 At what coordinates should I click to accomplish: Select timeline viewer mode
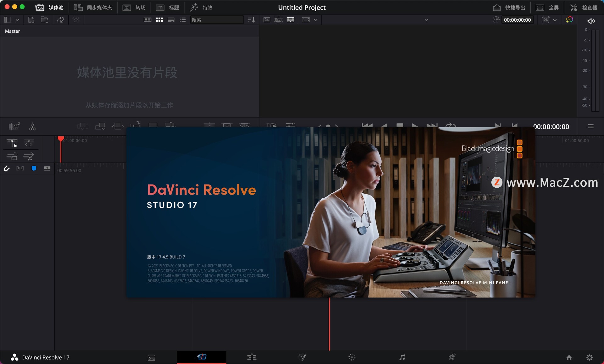(291, 19)
